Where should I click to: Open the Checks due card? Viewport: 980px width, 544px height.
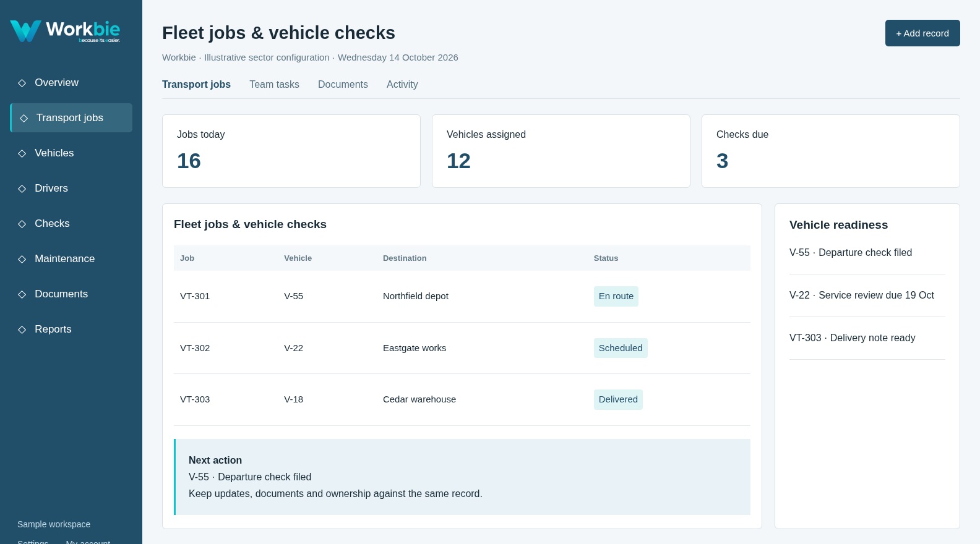(x=831, y=151)
